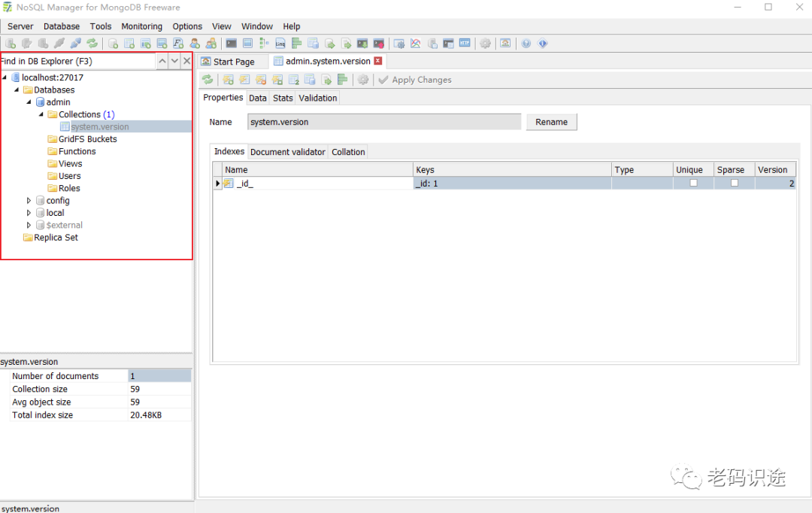This screenshot has height=513, width=812.
Task: Click the Keys column header
Action: coord(512,169)
